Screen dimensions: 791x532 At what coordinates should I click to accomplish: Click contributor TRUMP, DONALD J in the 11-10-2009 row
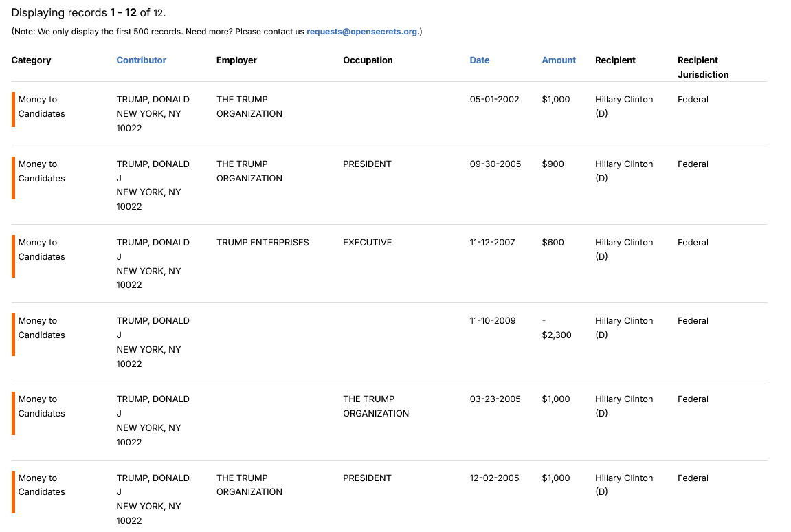(153, 328)
